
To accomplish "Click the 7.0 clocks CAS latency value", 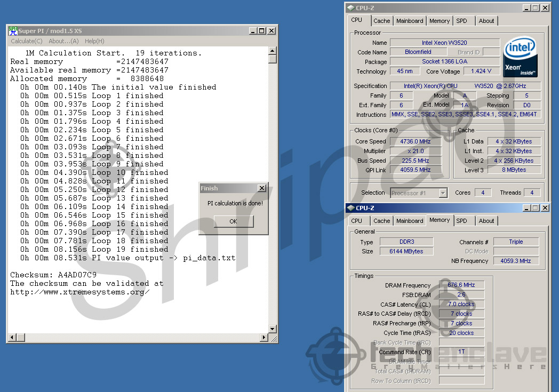I will [x=462, y=304].
